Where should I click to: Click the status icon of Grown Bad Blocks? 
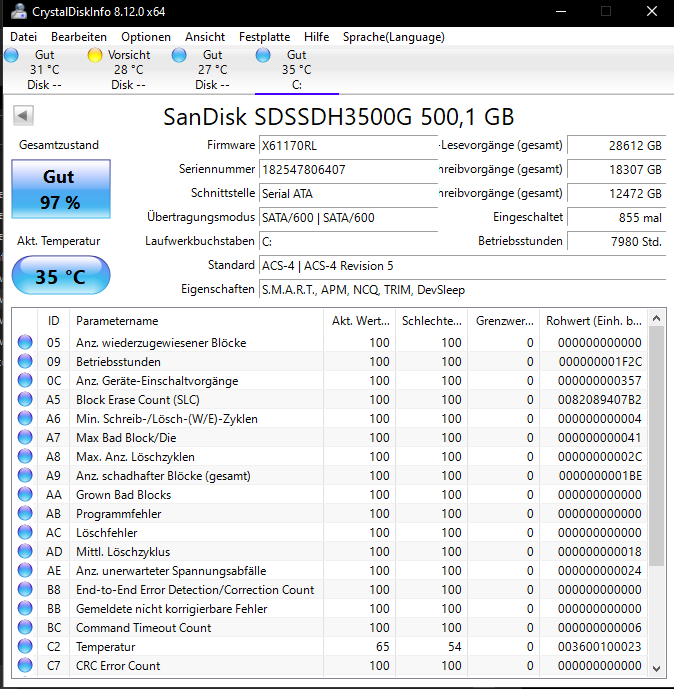click(25, 494)
